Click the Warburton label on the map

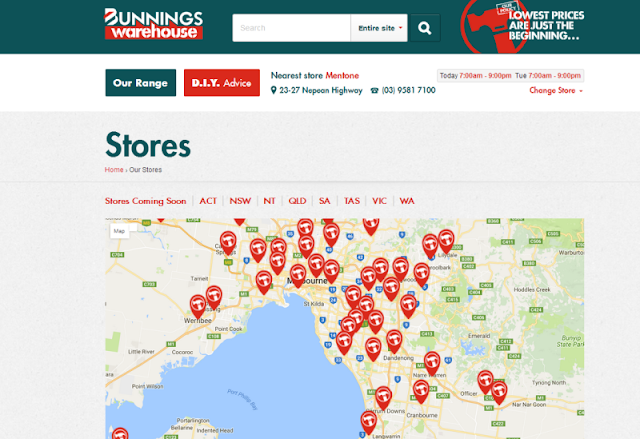point(571,253)
